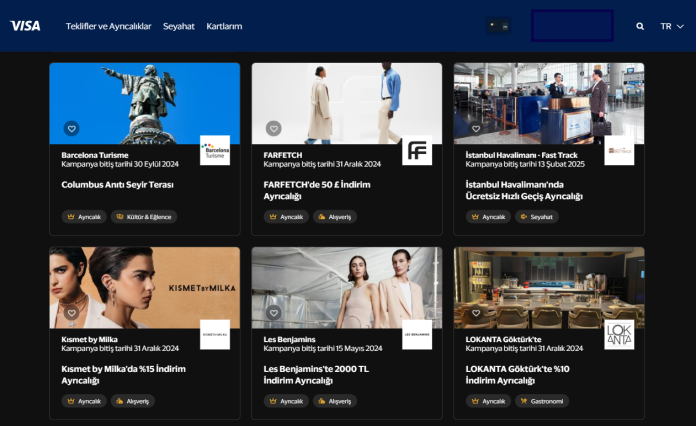Click the Kismet by Milka logo badge
This screenshot has width=696, height=426.
click(x=215, y=335)
